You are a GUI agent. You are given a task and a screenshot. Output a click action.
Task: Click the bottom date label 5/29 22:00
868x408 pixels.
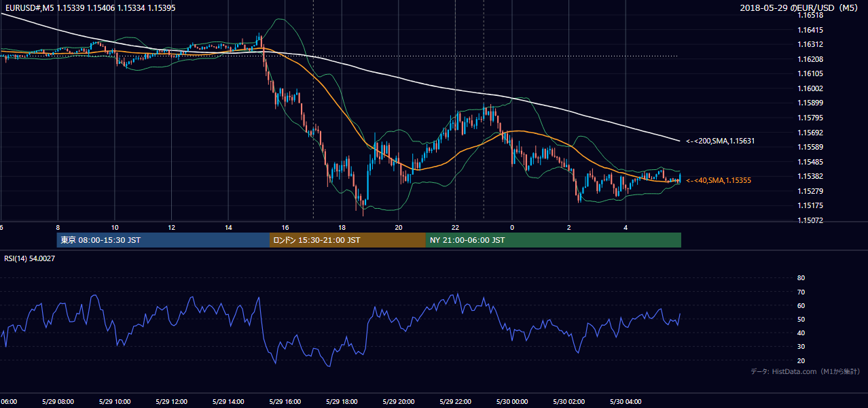pyautogui.click(x=455, y=401)
